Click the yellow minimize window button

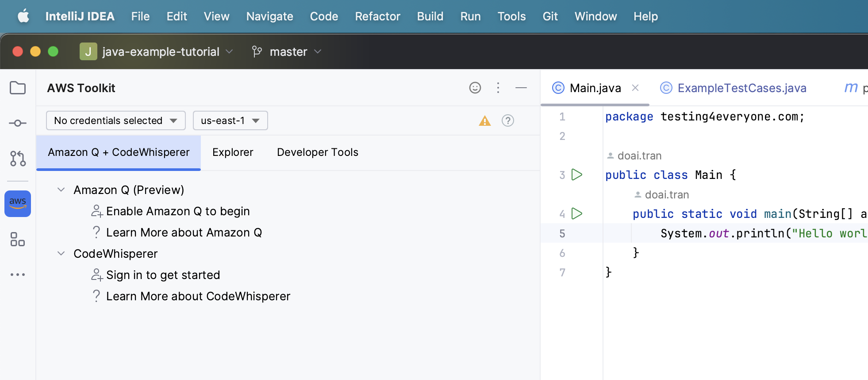(35, 51)
